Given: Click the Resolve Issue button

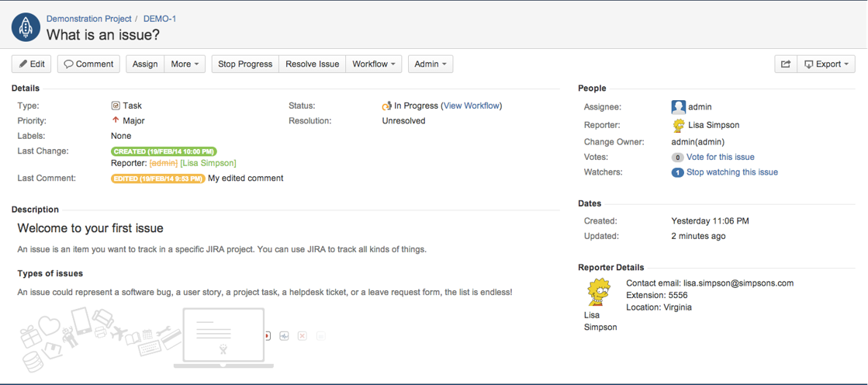Looking at the screenshot, I should coord(312,64).
